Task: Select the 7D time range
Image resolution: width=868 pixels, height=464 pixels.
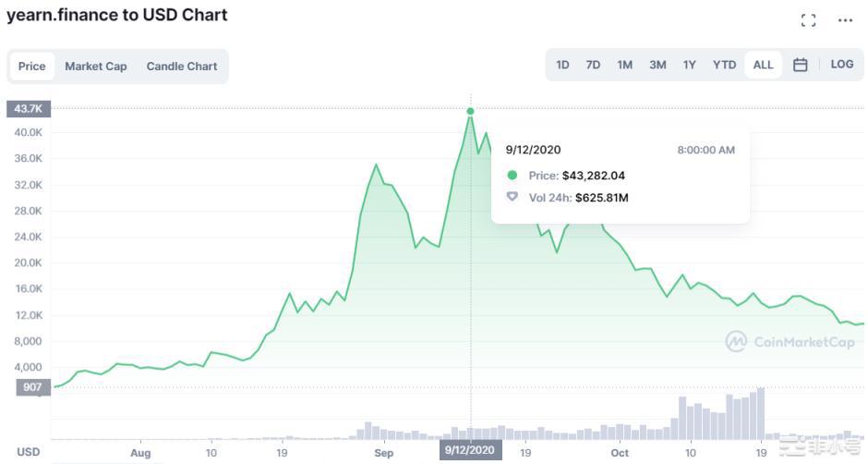Action: point(594,65)
